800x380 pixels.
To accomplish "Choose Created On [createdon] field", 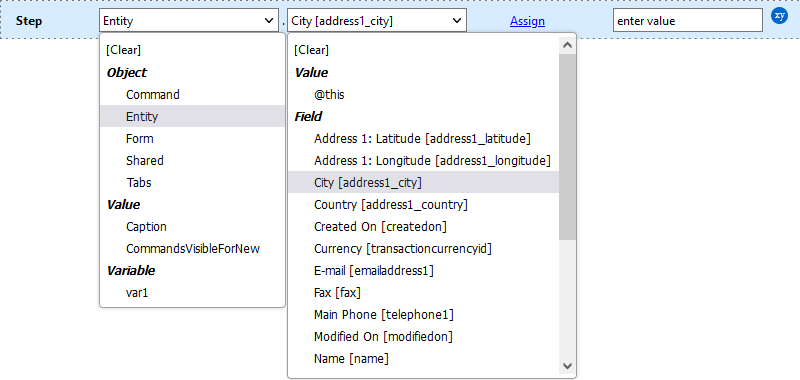I will (x=423, y=226).
